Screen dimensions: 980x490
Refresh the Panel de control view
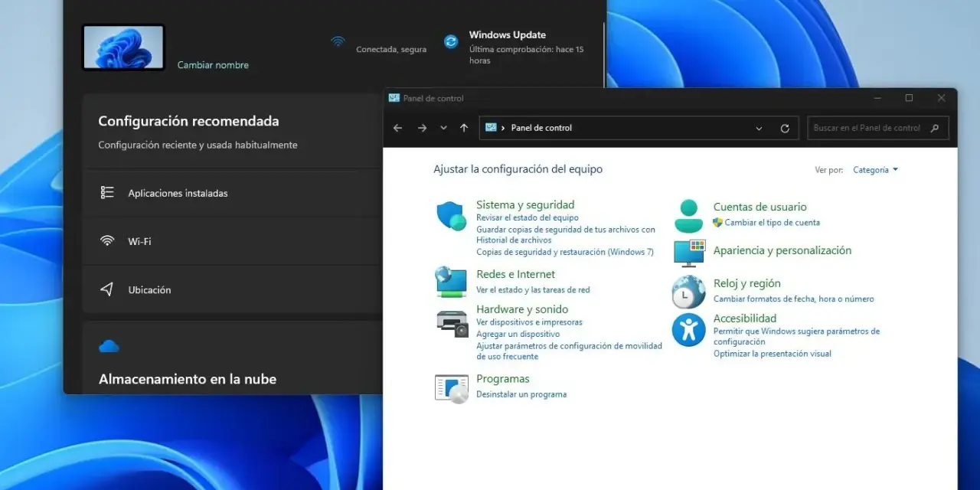(785, 129)
